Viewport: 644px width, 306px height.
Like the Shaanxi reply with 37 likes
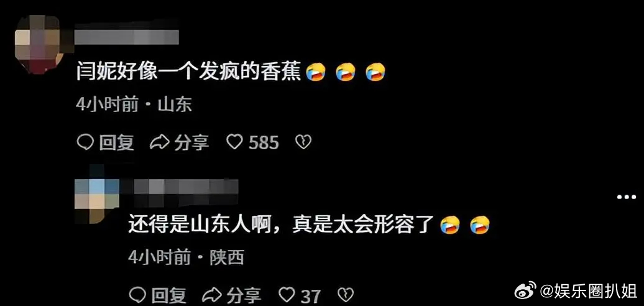point(287,295)
